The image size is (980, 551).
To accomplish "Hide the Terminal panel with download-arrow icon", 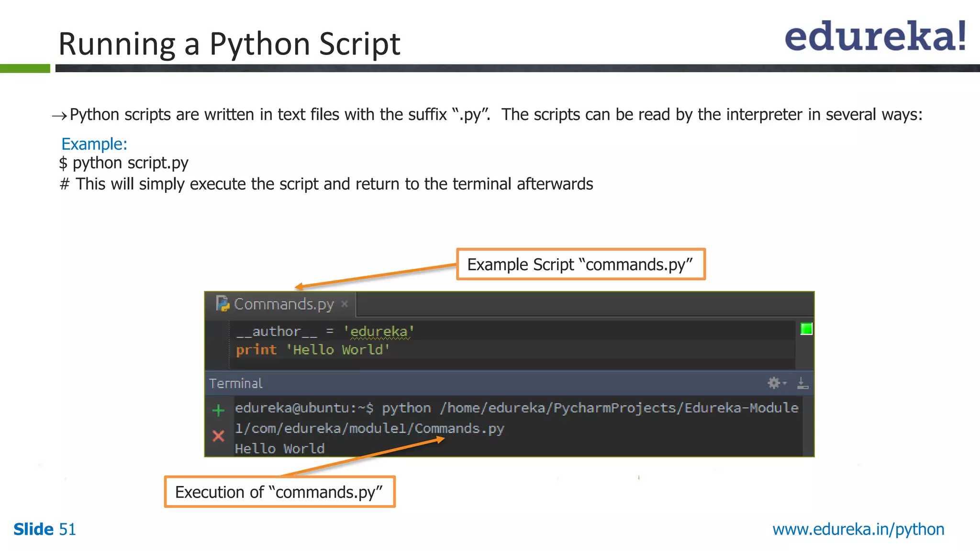I will [802, 383].
